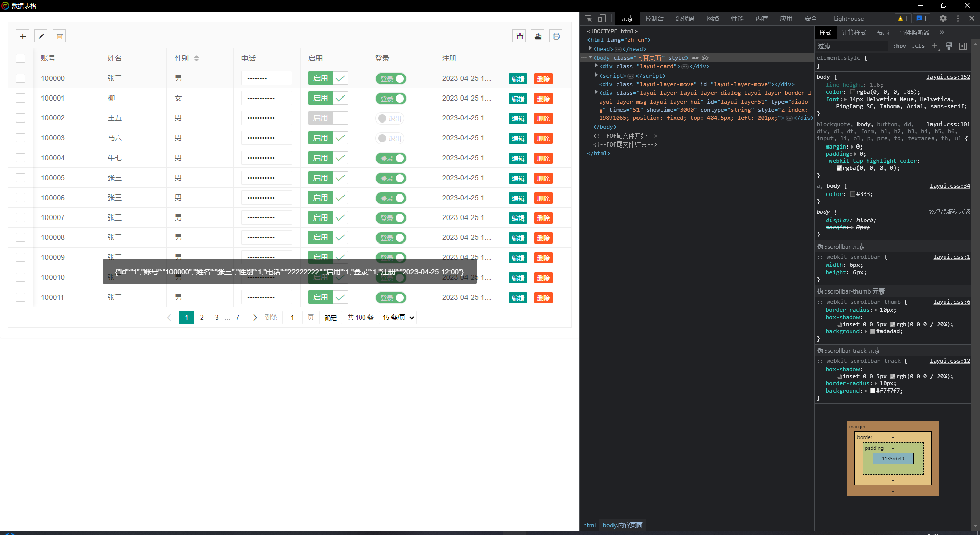The height and width of the screenshot is (535, 980).
Task: Switch to 控制台 DevTools tab
Action: pos(654,18)
